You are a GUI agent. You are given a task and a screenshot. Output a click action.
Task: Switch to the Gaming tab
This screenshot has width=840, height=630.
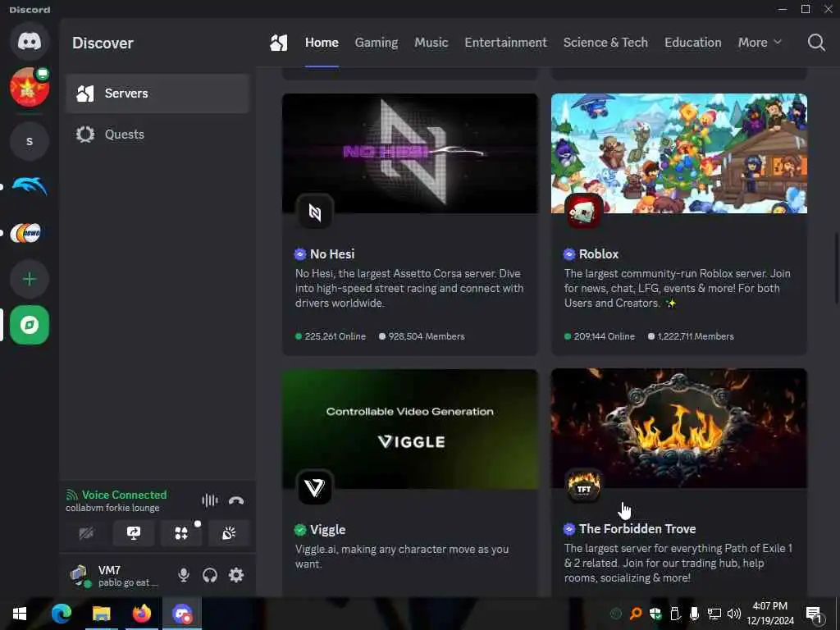click(x=376, y=43)
